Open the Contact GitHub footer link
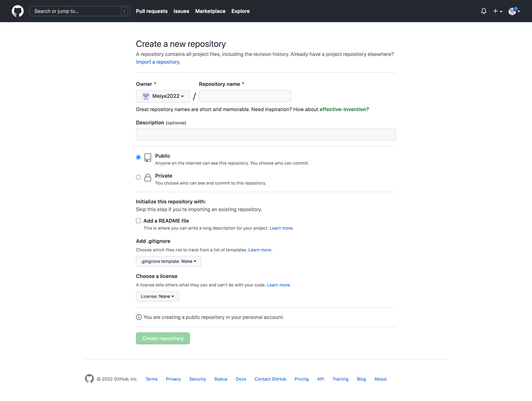The image size is (532, 402). [x=270, y=379]
